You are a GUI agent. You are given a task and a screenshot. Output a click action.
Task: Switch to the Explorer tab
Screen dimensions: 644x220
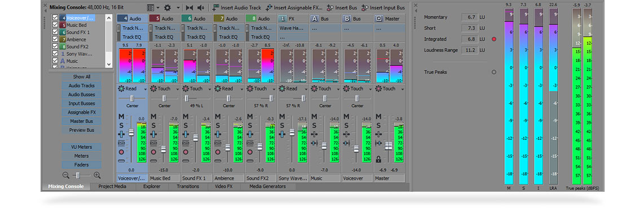(152, 187)
